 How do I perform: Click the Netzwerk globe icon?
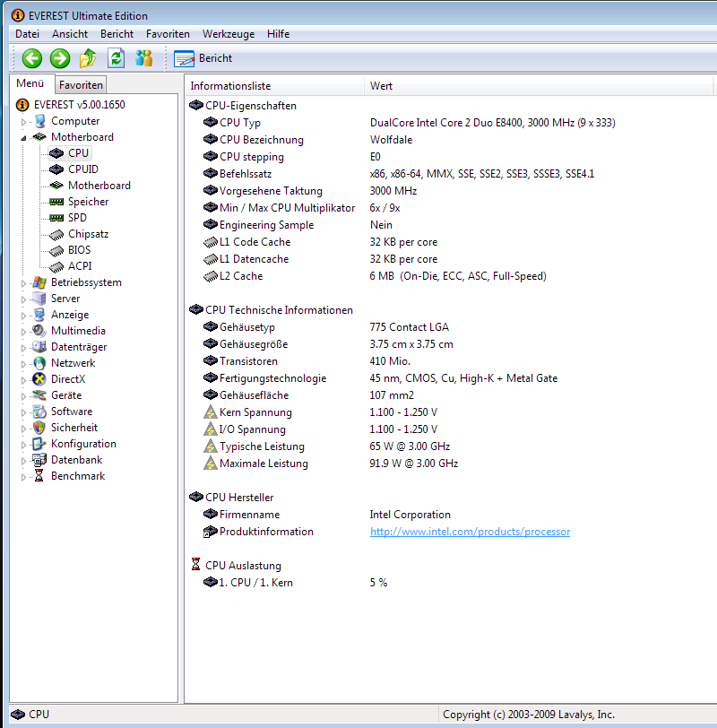coord(39,363)
